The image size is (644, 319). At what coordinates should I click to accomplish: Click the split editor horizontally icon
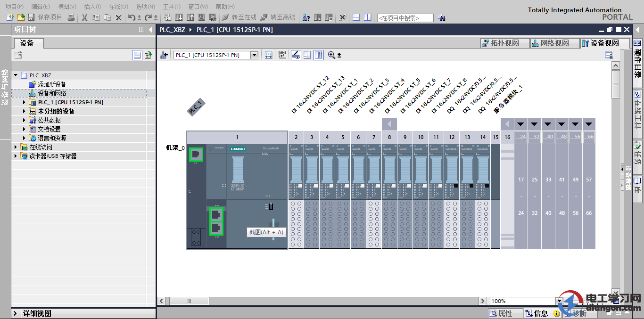[356, 17]
